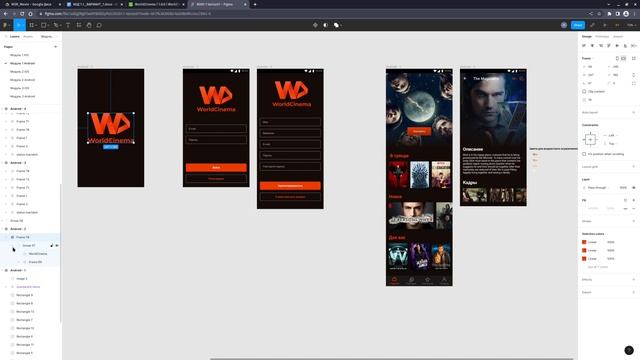The image size is (640, 360).
Task: Select the Frame tool
Action: pos(31,25)
